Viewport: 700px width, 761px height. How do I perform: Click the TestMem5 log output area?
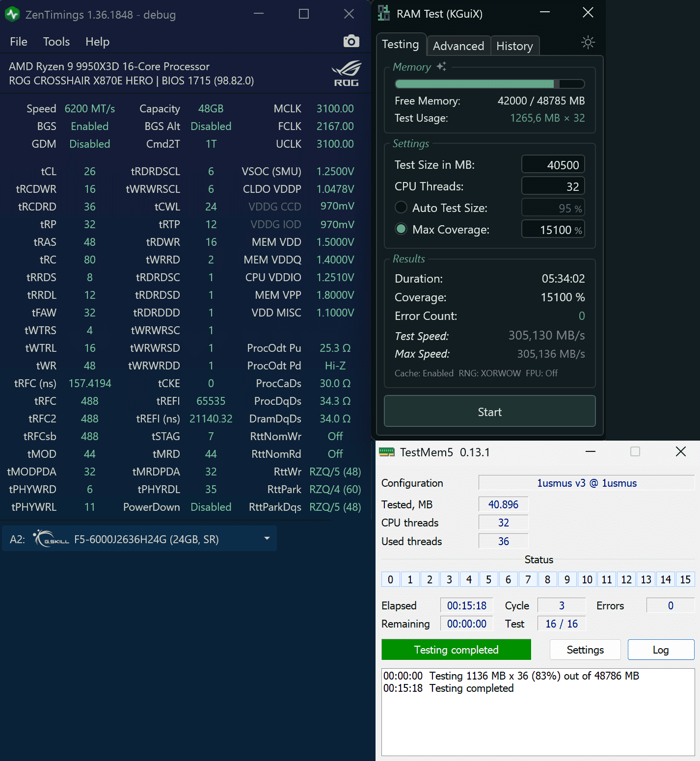click(538, 712)
